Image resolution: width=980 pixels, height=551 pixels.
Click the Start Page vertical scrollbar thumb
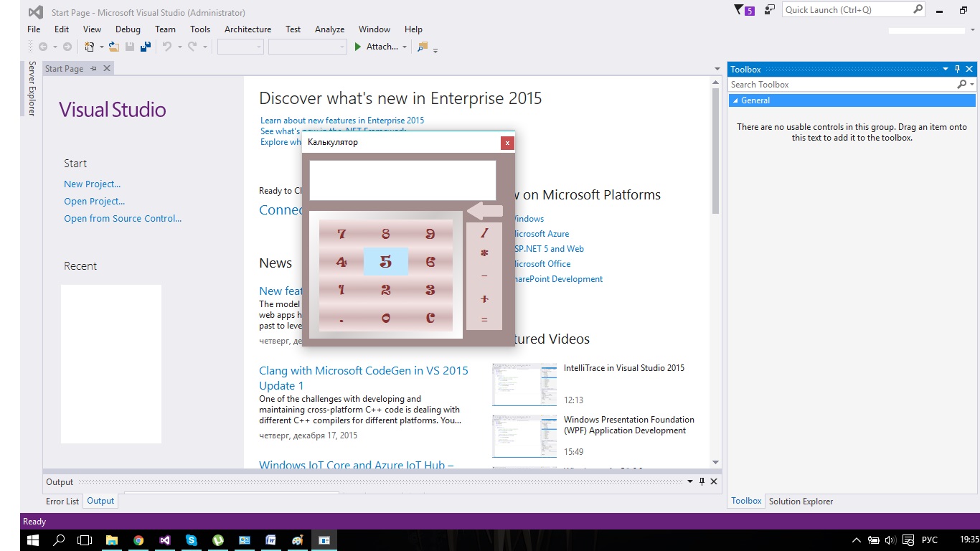click(715, 151)
